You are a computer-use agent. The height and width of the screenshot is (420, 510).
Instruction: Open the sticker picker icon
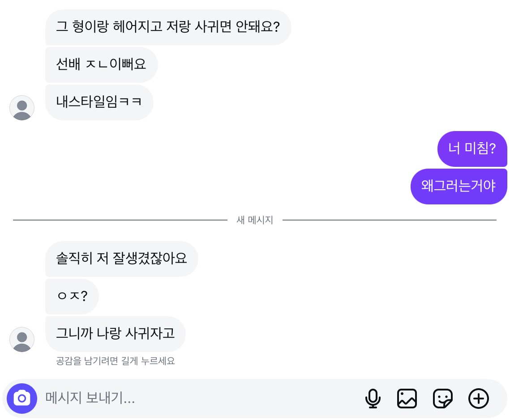443,398
